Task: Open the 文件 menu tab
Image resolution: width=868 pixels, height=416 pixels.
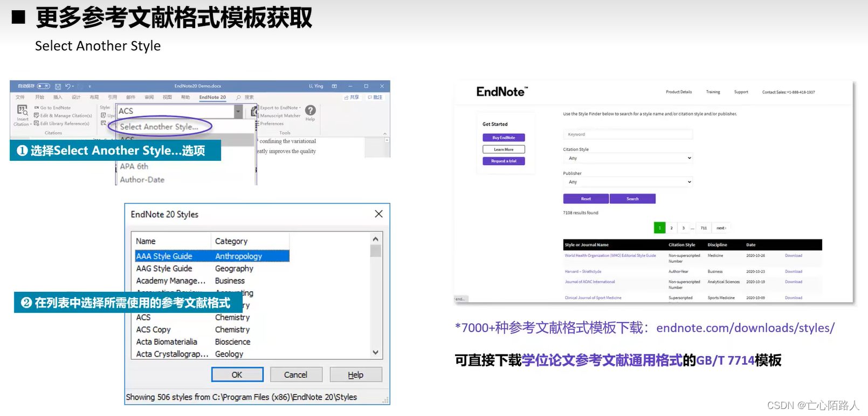Action: click(20, 98)
